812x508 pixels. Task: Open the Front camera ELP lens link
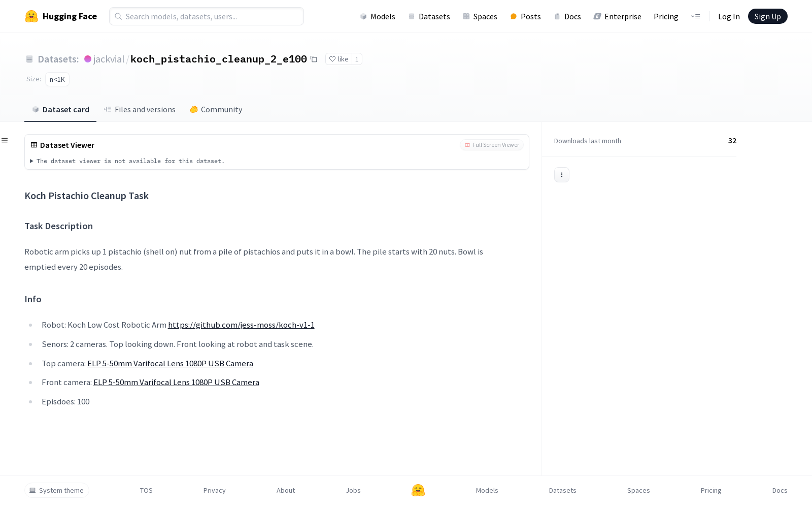point(176,383)
